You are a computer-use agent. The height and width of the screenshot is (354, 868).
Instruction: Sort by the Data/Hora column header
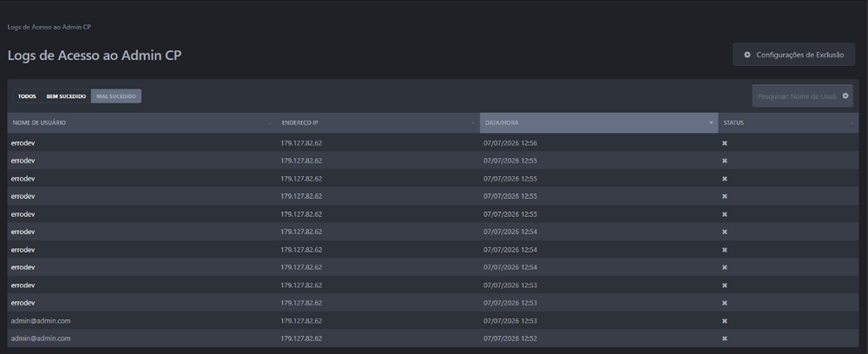point(599,123)
